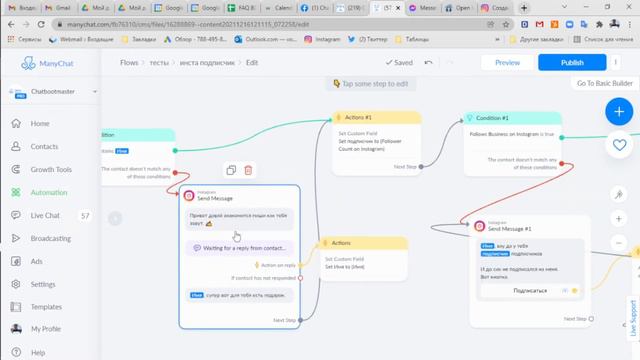Open the browser extensions puzzle icon

coord(599,24)
